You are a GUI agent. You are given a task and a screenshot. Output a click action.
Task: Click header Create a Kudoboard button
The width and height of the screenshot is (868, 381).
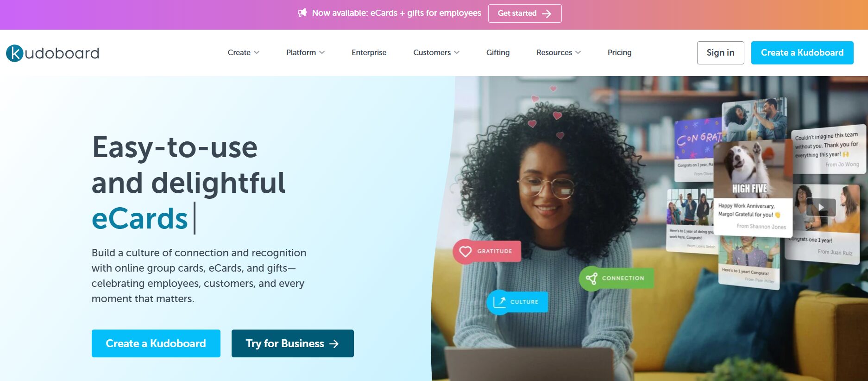click(x=802, y=53)
